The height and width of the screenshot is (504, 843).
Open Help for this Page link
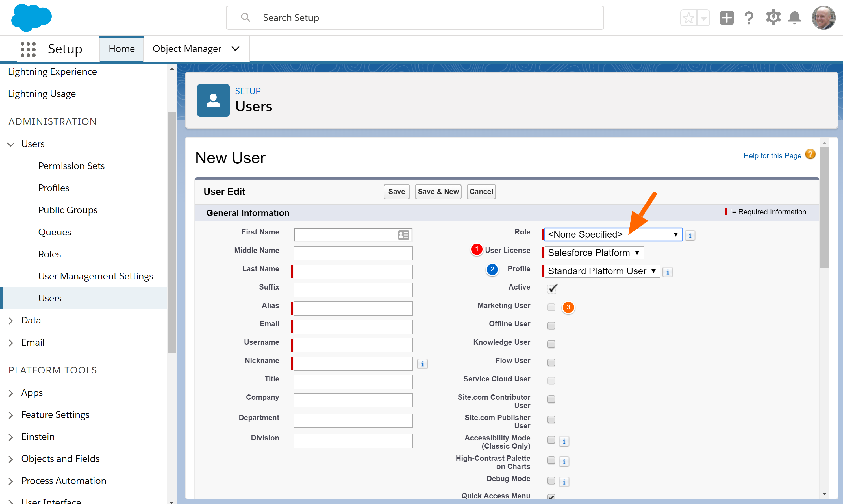click(x=772, y=156)
